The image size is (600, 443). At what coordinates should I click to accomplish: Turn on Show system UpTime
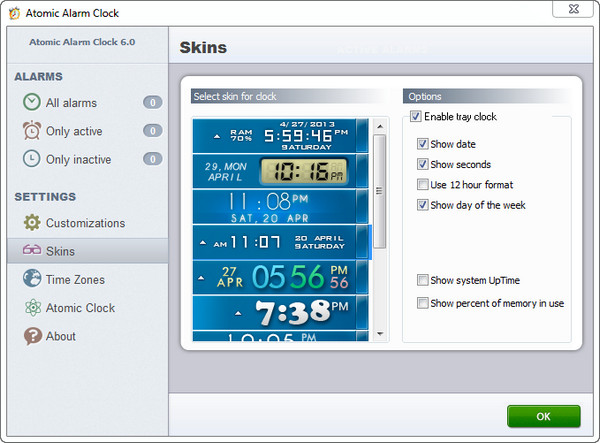pos(423,281)
